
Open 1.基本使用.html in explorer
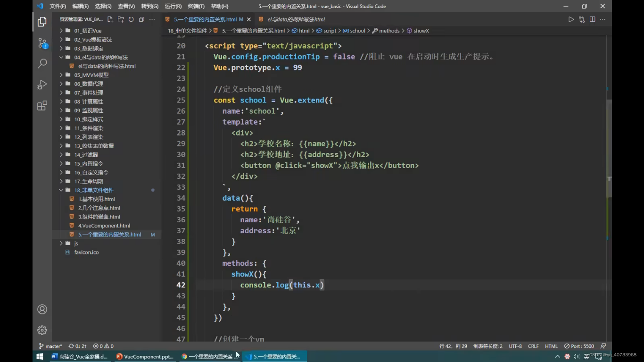point(96,199)
